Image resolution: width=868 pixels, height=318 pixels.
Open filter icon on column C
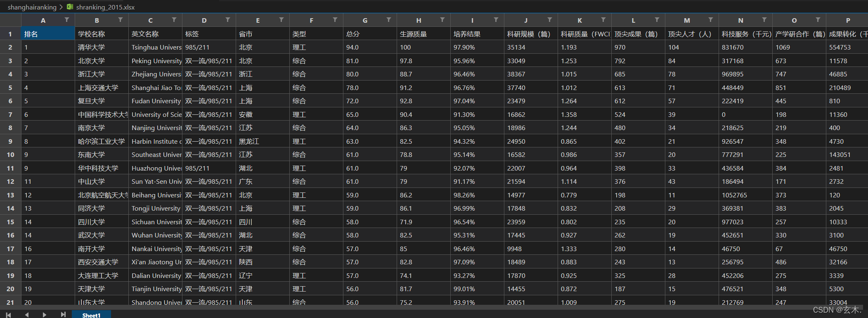174,20
